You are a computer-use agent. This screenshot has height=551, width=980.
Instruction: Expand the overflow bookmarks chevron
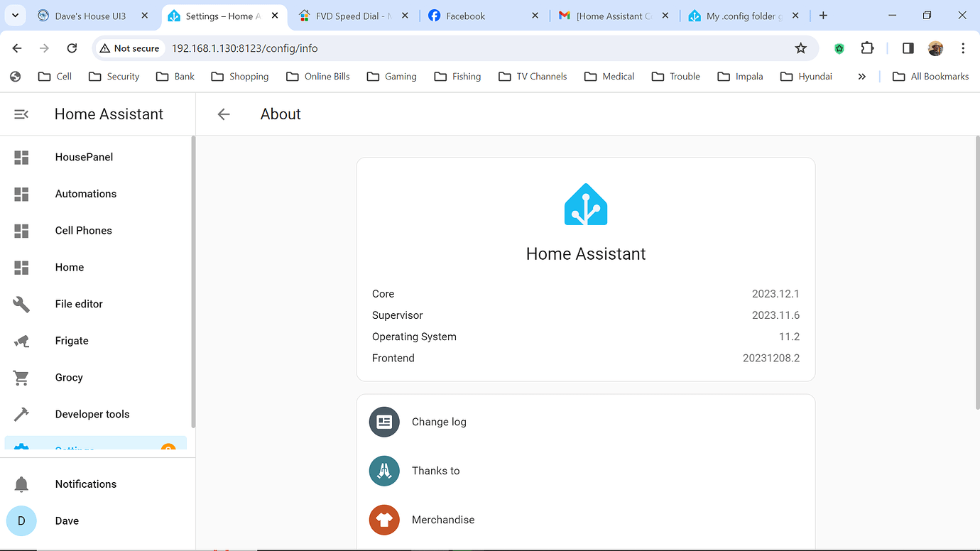pos(861,76)
